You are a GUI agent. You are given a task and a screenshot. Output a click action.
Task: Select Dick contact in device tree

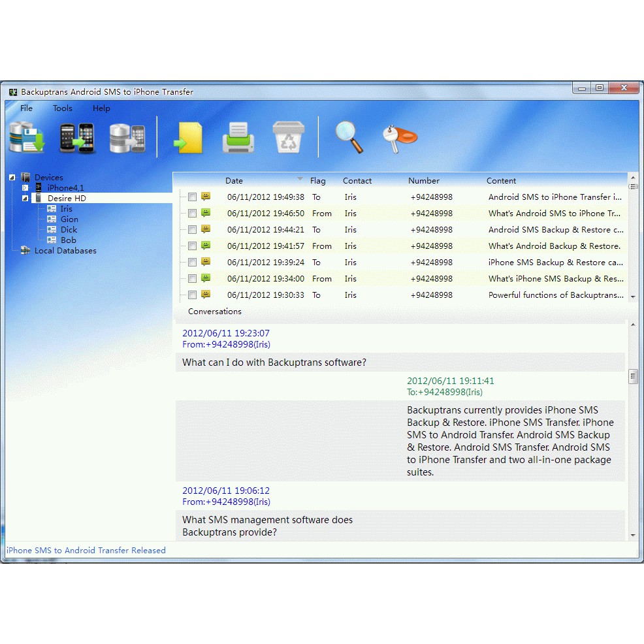(x=69, y=230)
